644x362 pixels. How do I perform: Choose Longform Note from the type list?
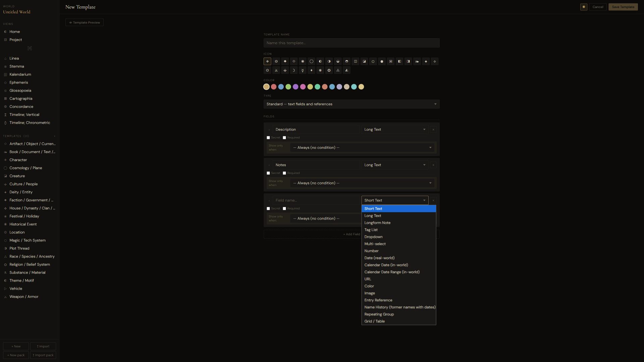coord(398,223)
